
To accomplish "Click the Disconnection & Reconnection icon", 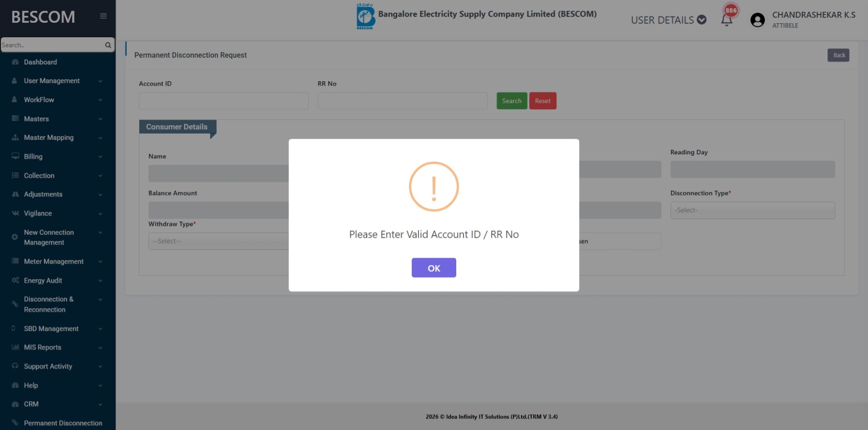I will pyautogui.click(x=15, y=304).
